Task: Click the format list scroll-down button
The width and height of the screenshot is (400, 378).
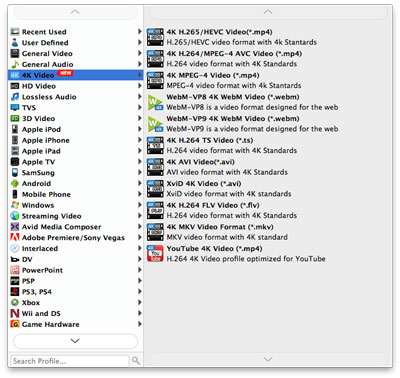Action: (x=268, y=359)
